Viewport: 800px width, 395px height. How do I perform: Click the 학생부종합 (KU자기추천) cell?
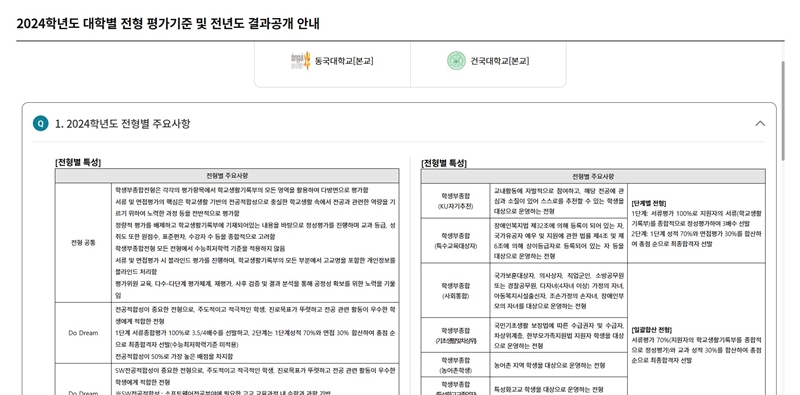456,201
